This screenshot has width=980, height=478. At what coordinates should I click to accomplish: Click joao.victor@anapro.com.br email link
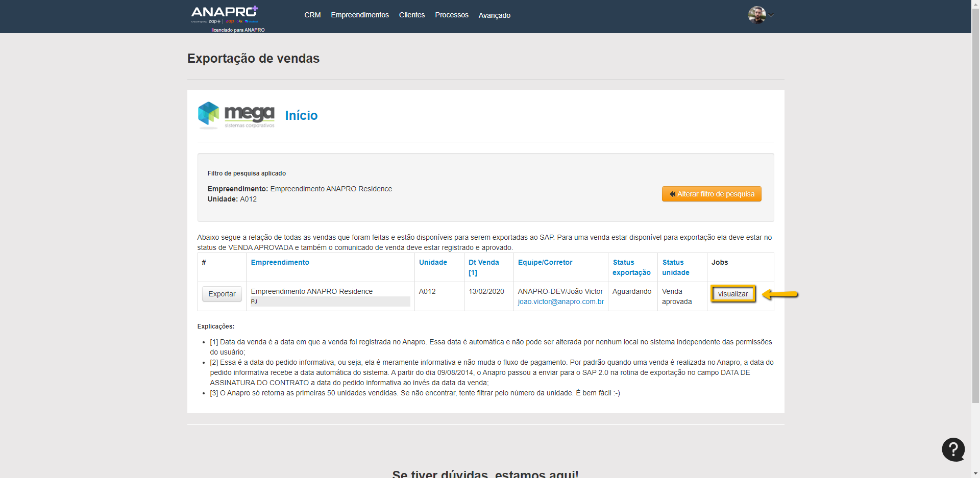[x=560, y=301]
